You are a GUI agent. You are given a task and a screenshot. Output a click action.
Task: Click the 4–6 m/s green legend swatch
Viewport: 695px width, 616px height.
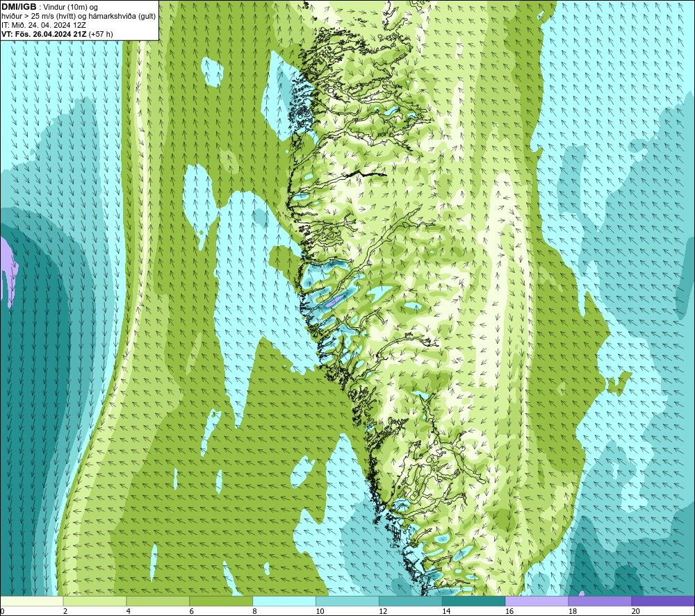pos(158,601)
